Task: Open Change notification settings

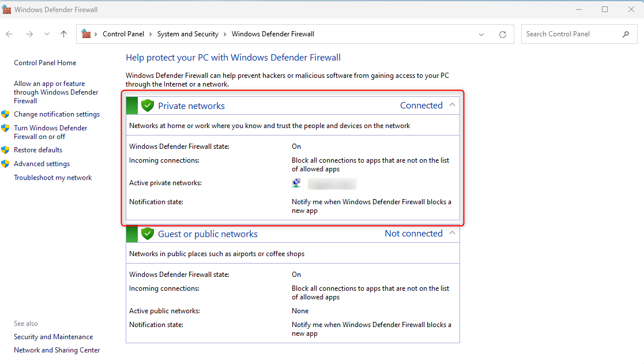Action: [57, 114]
